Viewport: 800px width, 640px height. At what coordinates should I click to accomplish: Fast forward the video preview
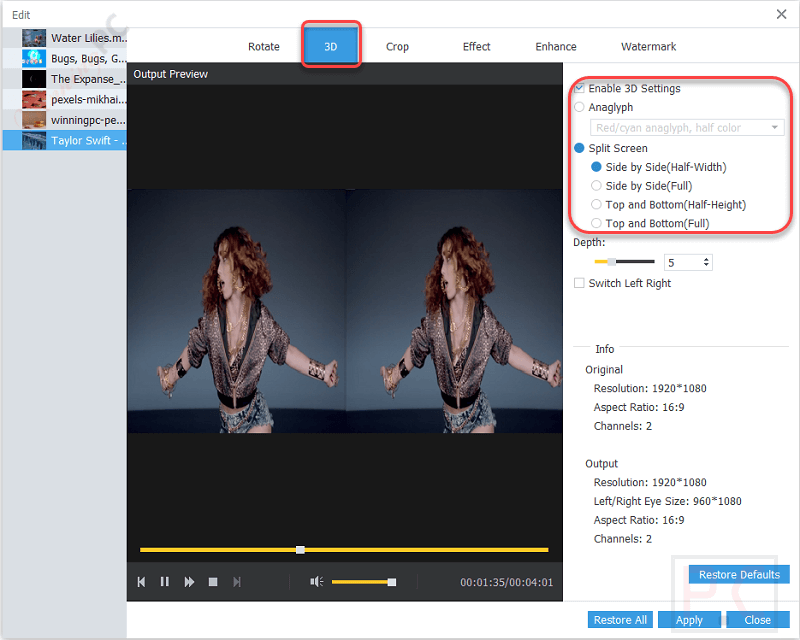189,582
